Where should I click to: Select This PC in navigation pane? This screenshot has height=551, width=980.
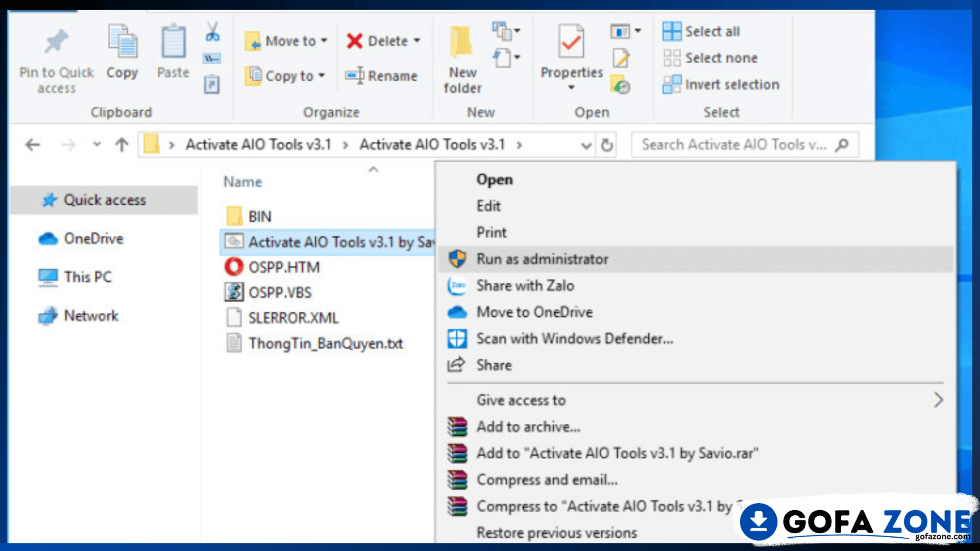(75, 277)
